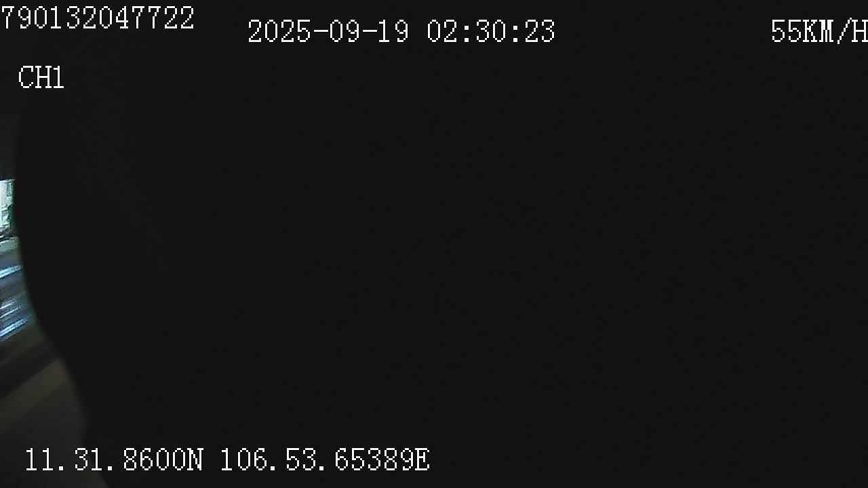
Task: Click the KM/H unit text
Action: [x=835, y=31]
